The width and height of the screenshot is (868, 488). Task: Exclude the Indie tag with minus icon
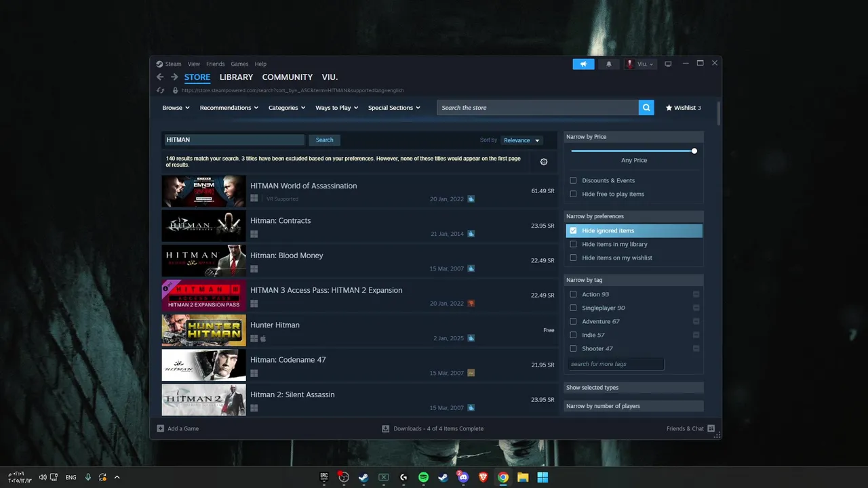(696, 335)
